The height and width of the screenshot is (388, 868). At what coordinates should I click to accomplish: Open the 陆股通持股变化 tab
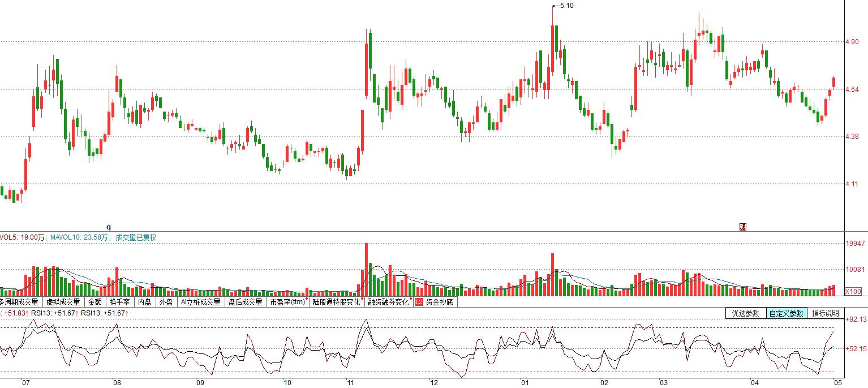337,302
